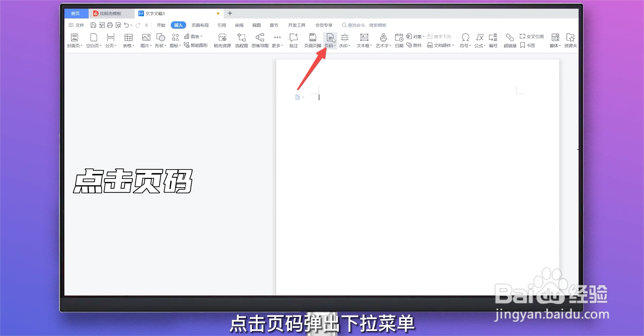Click Cross-reference (交叉引用)
644x336 pixels.
(532, 37)
